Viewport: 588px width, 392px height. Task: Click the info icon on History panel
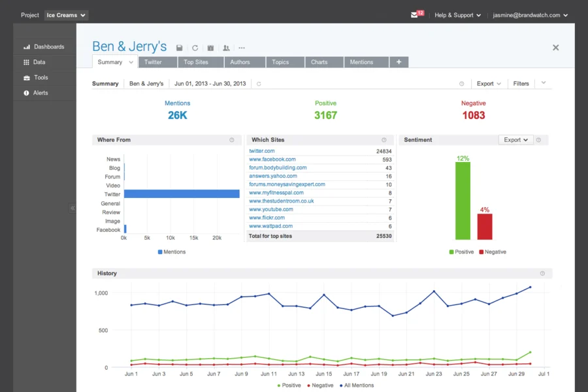click(x=542, y=273)
